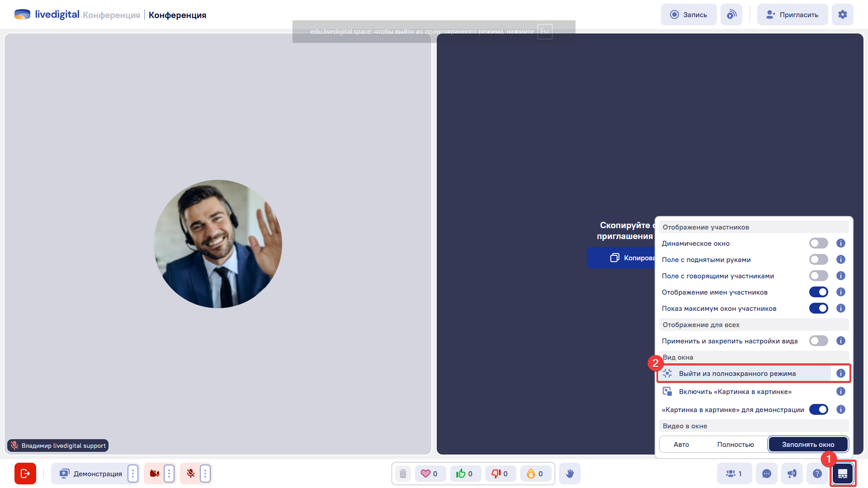The width and height of the screenshot is (868, 488).
Task: Click the Пригласить button
Action: 792,14
